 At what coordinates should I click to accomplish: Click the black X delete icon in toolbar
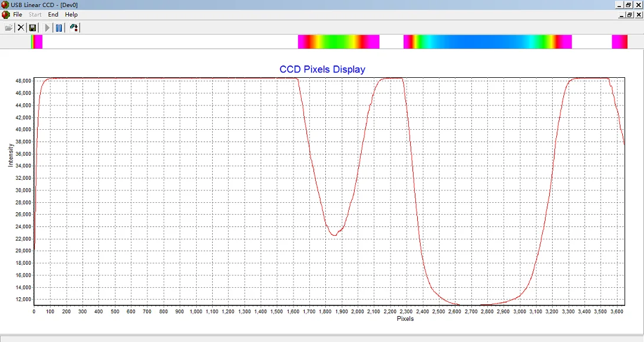[21, 28]
